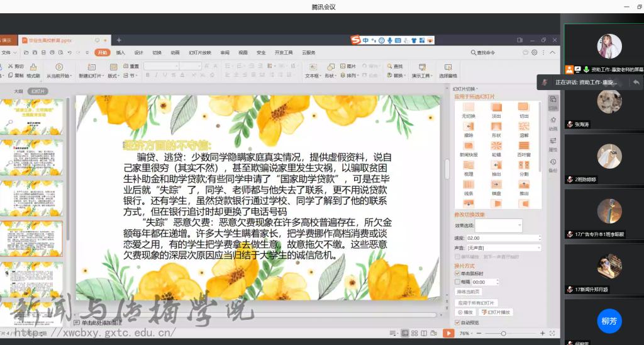Switch to the 大纲 outline pane tab

(x=18, y=91)
